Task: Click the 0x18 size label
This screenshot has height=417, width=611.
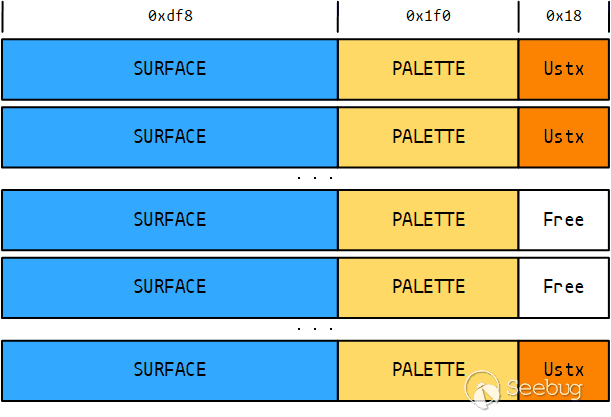Action: click(563, 16)
